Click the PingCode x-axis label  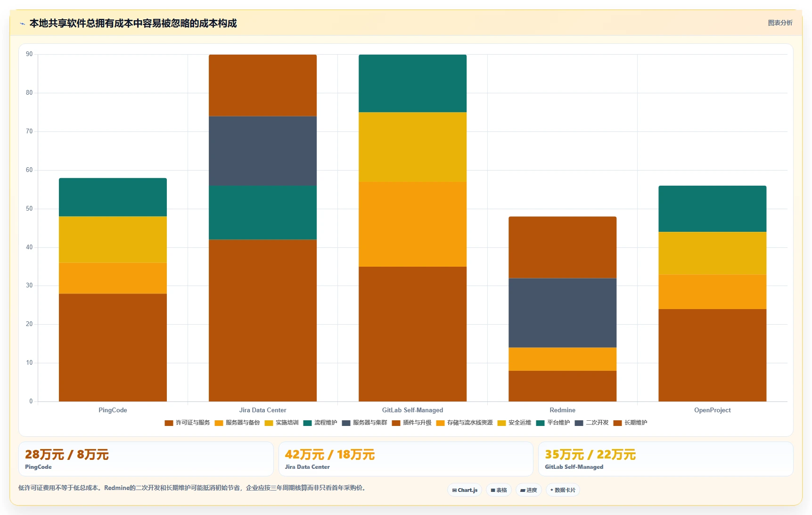(x=113, y=410)
